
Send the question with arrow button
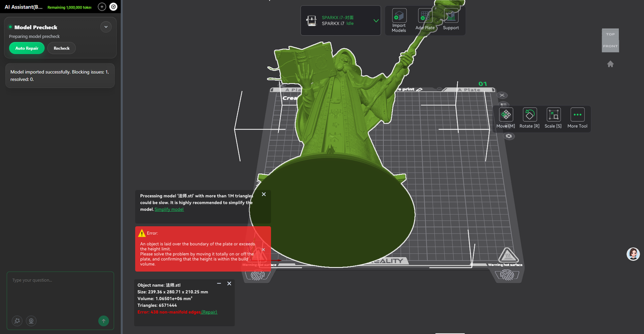point(104,320)
